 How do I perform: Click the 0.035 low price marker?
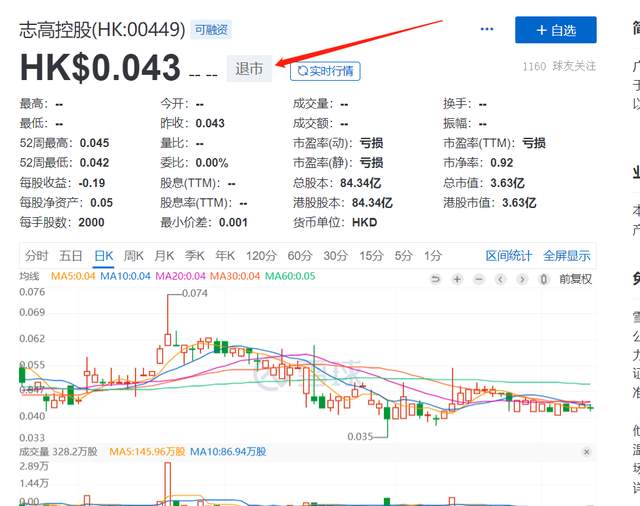360,437
